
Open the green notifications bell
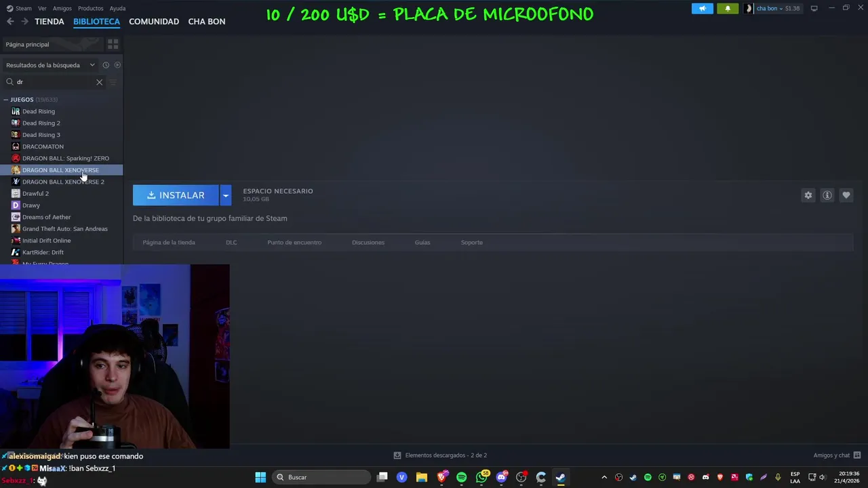pyautogui.click(x=728, y=8)
